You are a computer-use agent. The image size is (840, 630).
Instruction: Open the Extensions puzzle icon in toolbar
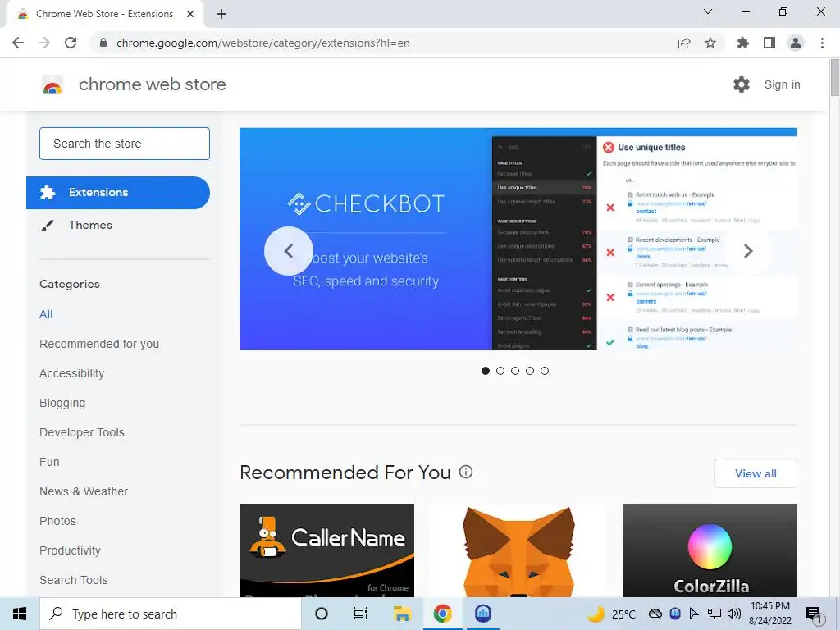coord(743,43)
